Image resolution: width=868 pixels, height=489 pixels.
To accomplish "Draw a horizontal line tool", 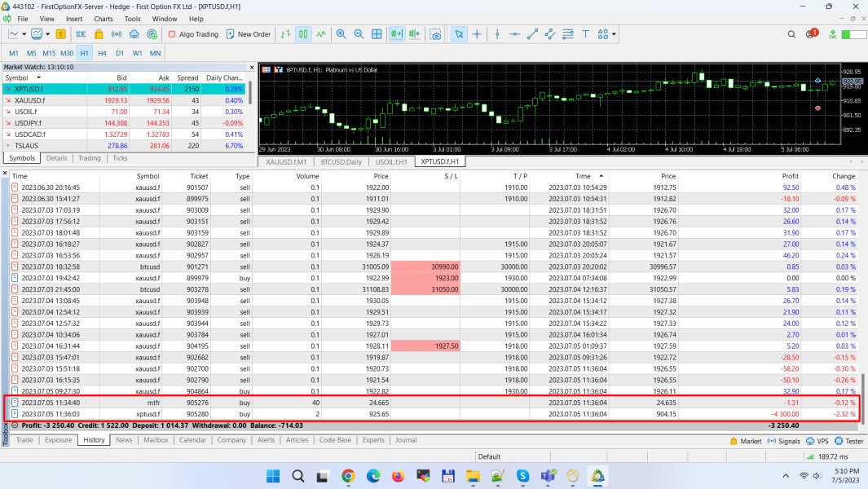I will (x=515, y=34).
